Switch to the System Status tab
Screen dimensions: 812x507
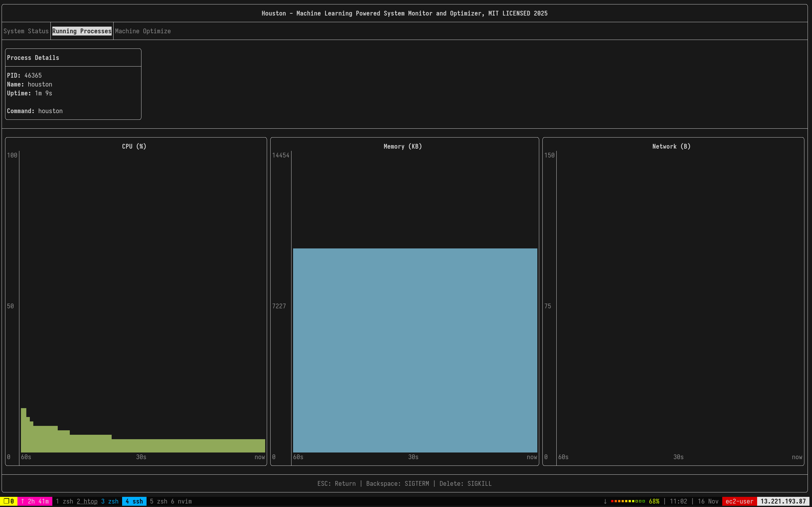point(26,31)
